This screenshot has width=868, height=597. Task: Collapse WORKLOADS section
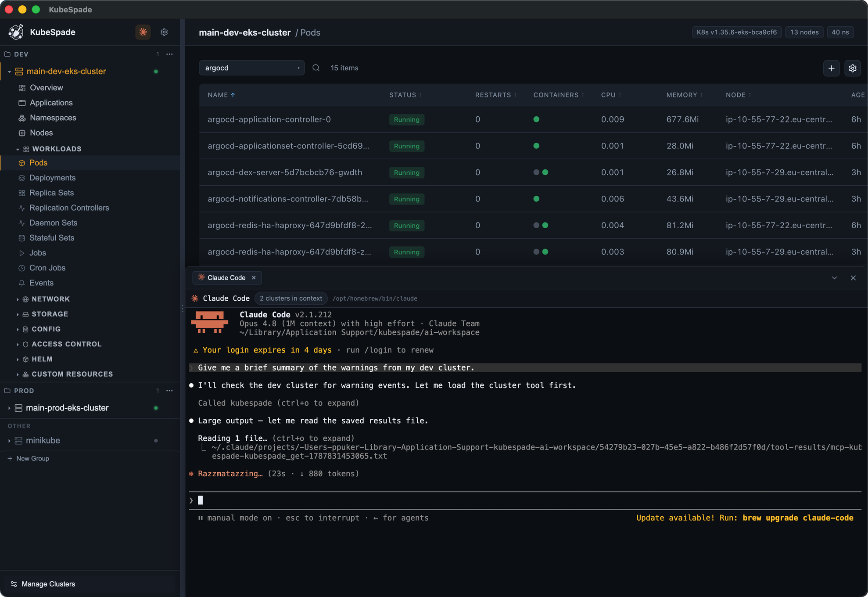tap(18, 149)
